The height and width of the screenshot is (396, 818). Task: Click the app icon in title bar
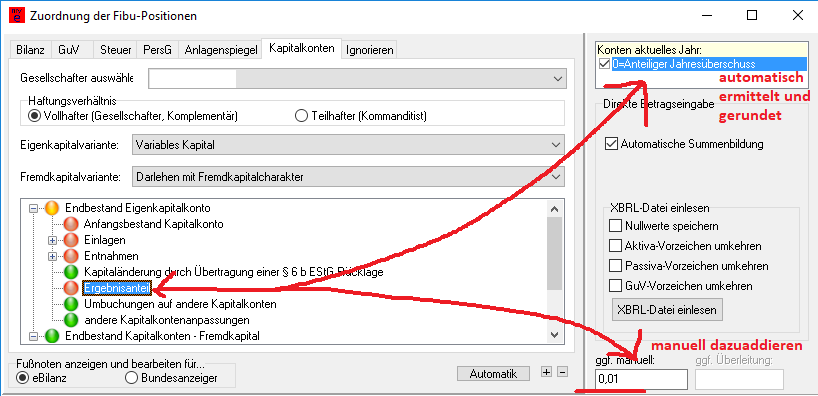[x=17, y=16]
